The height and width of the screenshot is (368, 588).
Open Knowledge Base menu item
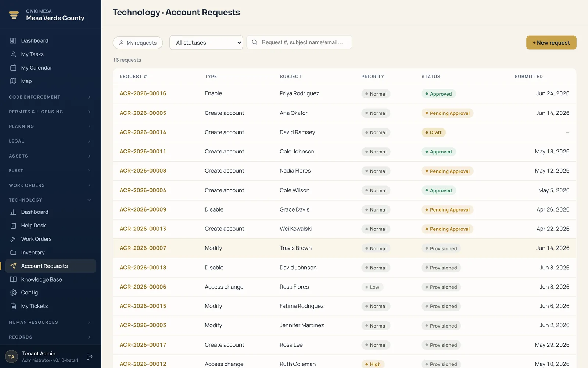(50, 279)
